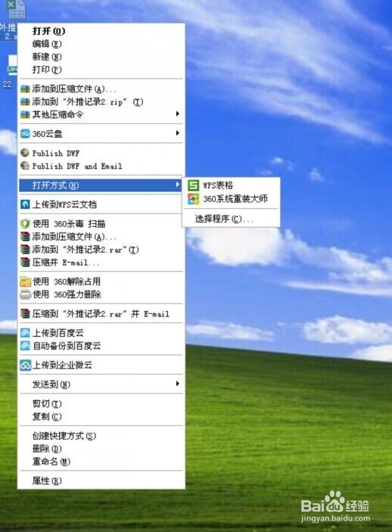This screenshot has height=532, width=392.
Task: Click the WinRAR icon beside 压缩并 E-mail
Action: [25, 263]
